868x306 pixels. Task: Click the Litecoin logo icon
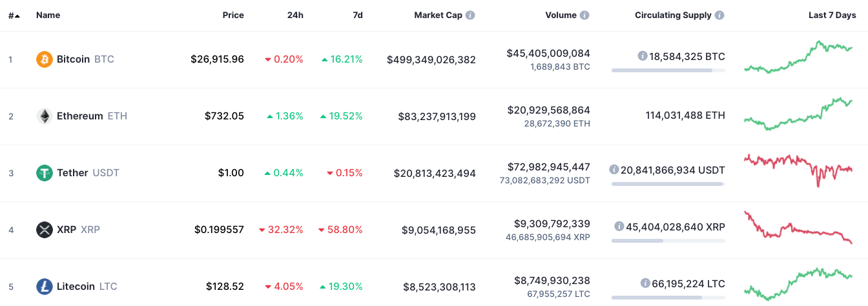(44, 287)
